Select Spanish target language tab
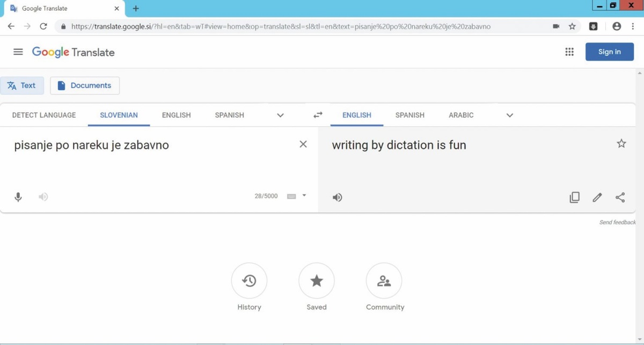 [410, 115]
